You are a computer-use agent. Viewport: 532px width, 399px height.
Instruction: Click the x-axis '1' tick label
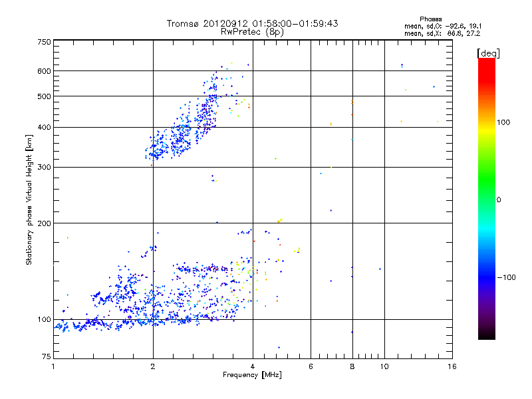[x=53, y=366]
